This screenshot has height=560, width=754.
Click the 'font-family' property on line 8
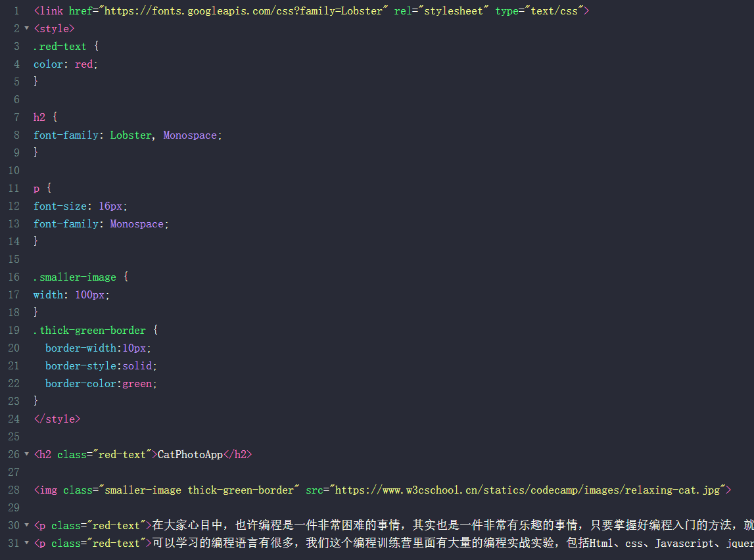coord(66,135)
